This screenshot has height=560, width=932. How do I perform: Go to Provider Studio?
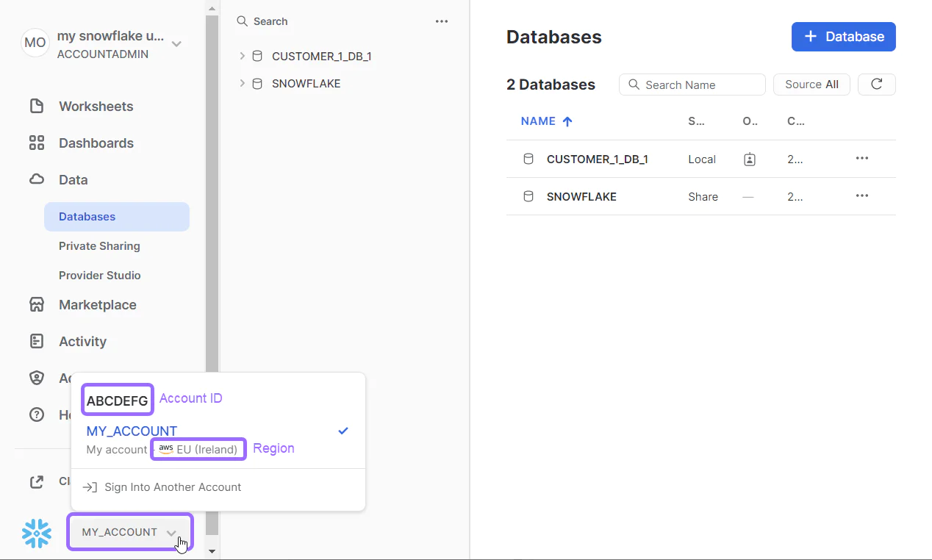(100, 276)
